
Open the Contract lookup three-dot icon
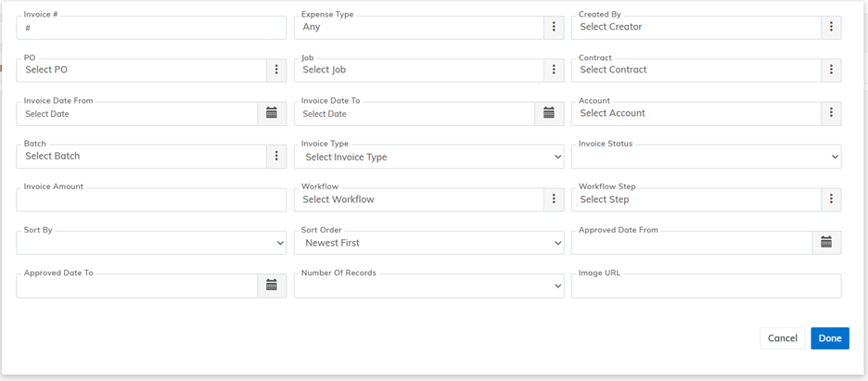click(831, 70)
